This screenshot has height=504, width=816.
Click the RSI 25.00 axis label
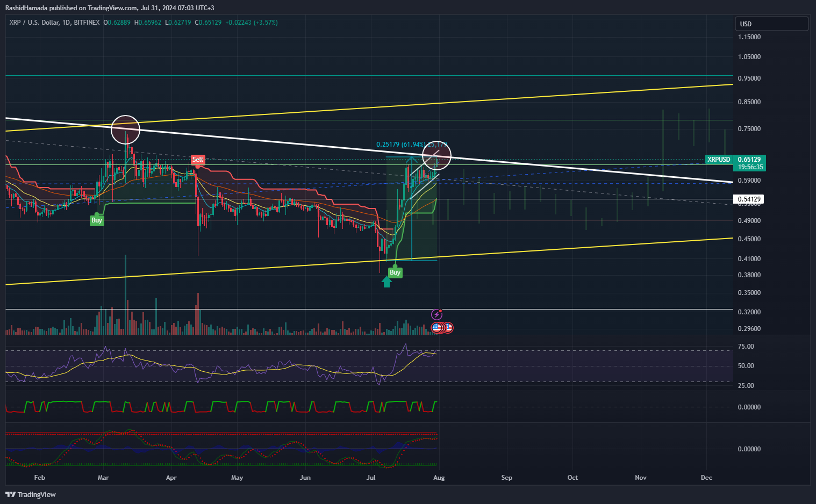point(746,386)
